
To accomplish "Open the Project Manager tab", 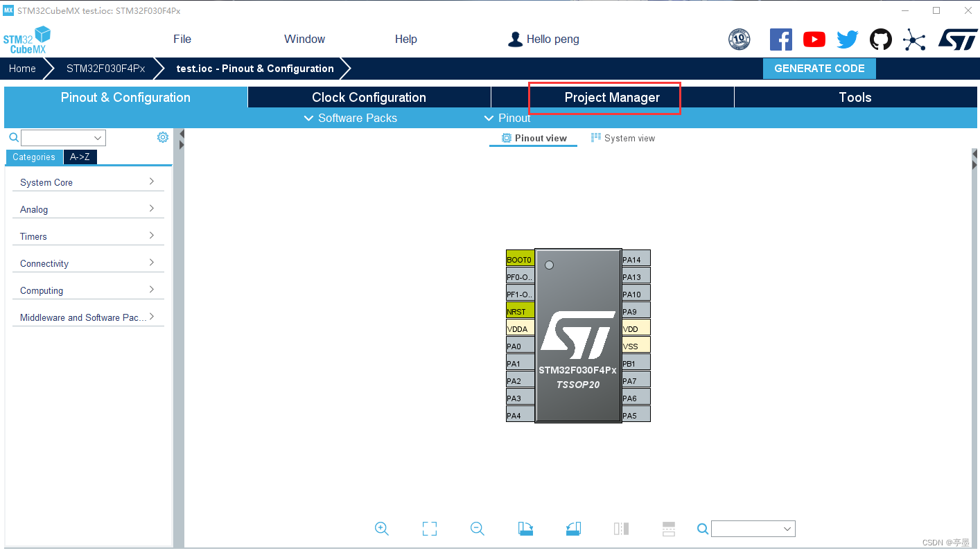I will click(x=612, y=98).
